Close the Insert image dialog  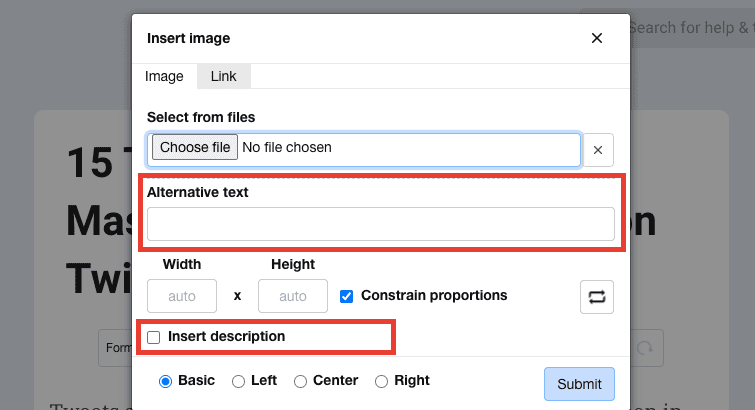[597, 39]
